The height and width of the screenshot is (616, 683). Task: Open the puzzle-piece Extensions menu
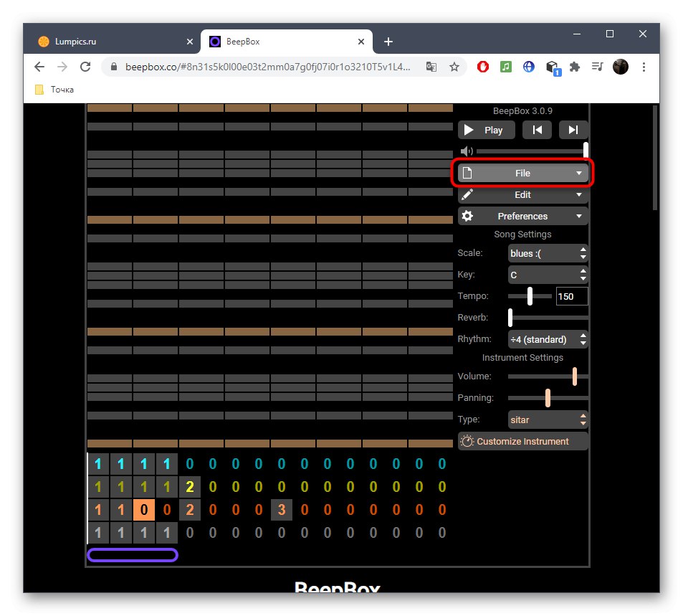click(575, 67)
